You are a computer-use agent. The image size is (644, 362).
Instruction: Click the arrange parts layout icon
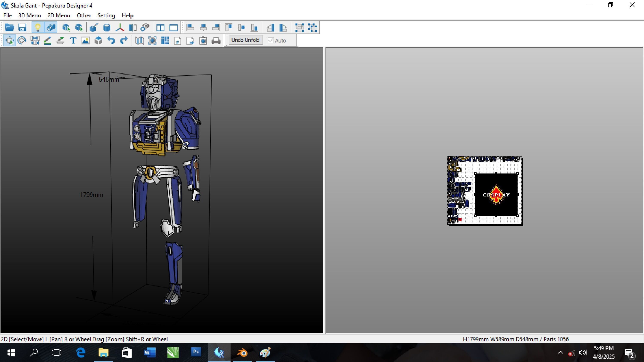coord(165,40)
